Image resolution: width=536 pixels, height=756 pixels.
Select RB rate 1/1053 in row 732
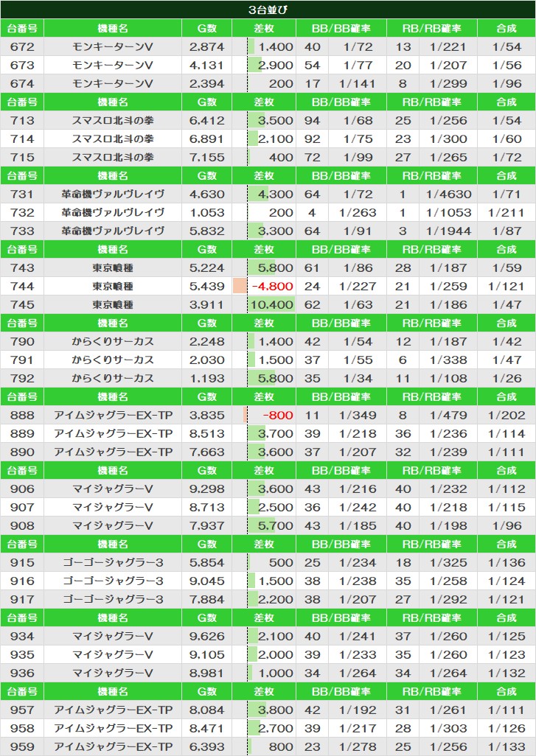coord(448,213)
